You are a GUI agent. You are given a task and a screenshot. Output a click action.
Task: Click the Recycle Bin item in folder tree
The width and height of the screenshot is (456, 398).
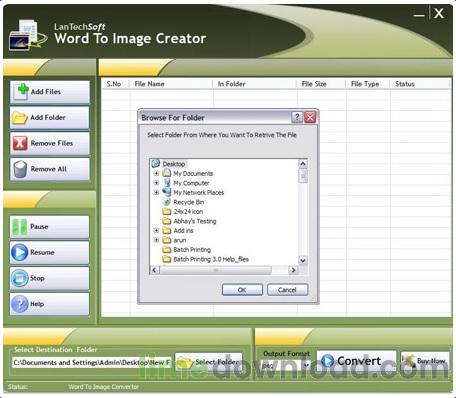click(x=188, y=202)
